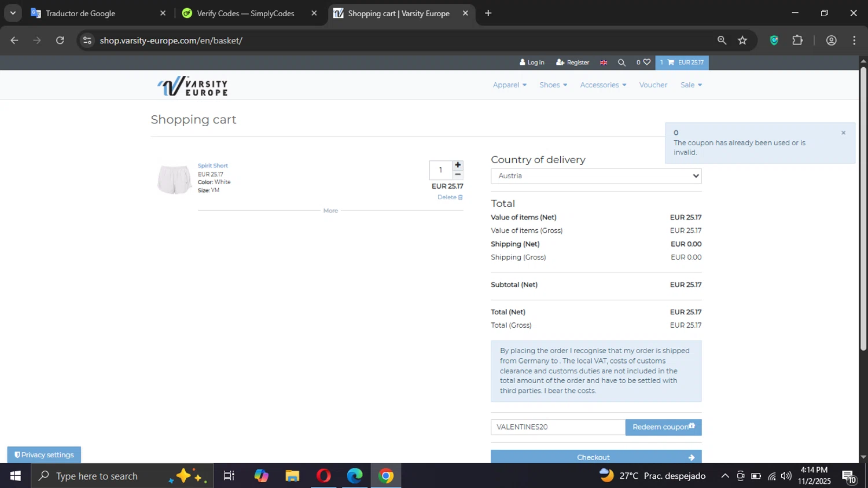Open Task View on taskbar
The image size is (868, 488).
229,476
